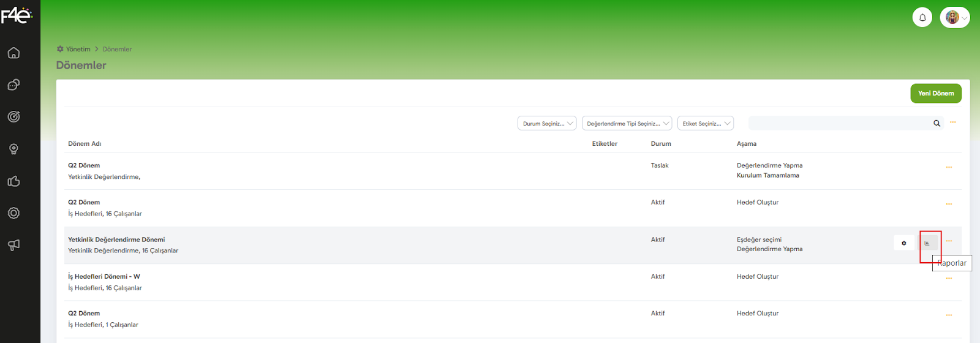Open the target goals icon in sidebar
This screenshot has height=343, width=980.
pos(13,116)
